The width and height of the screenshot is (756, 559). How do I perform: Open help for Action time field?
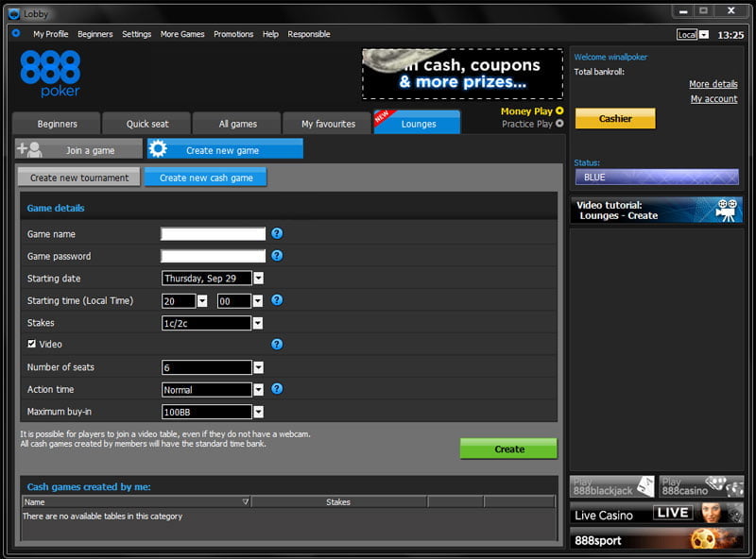coord(277,389)
